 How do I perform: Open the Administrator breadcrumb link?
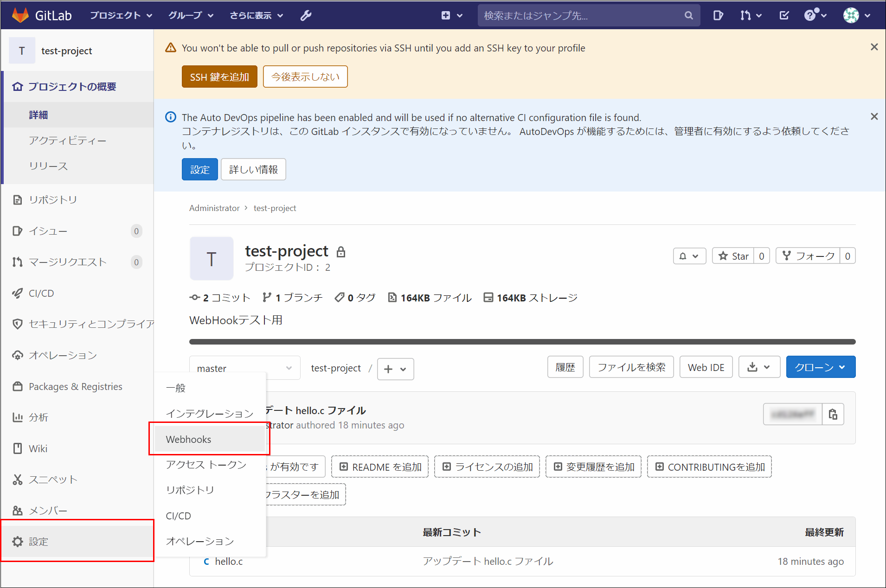[214, 208]
